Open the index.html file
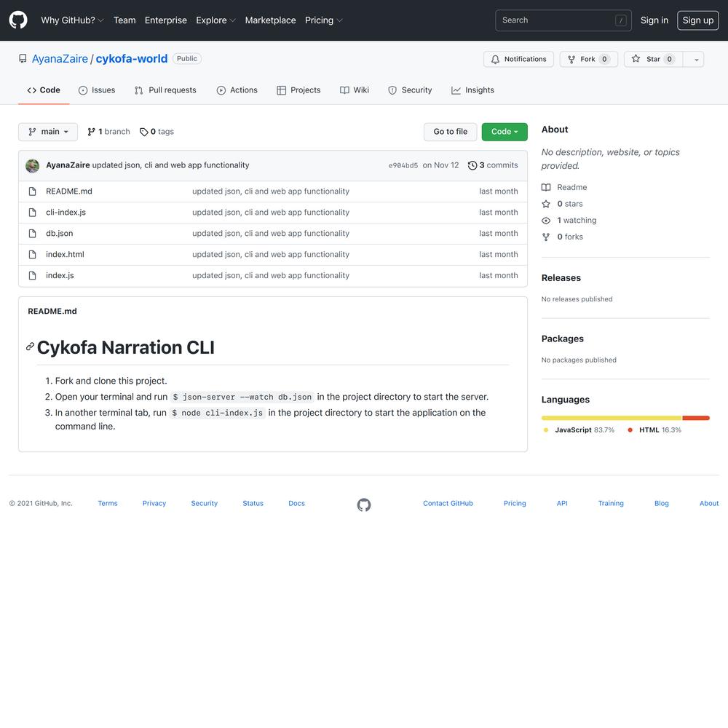 click(x=65, y=254)
